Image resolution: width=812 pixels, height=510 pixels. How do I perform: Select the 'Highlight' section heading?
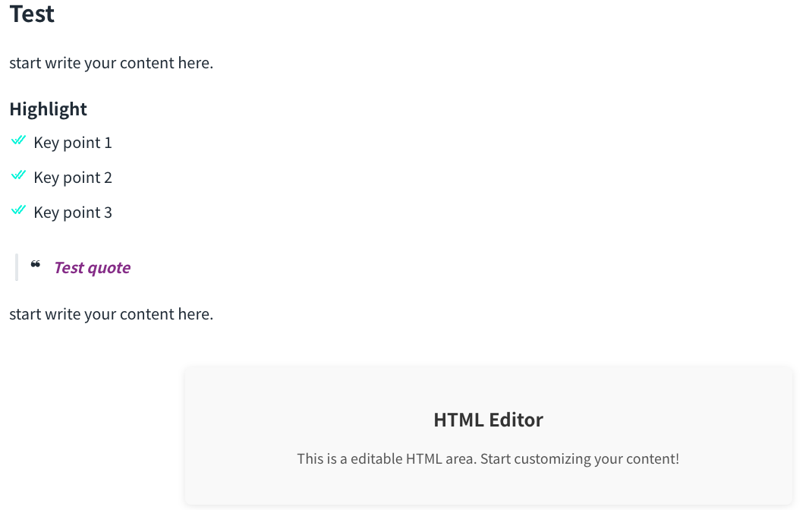point(48,109)
